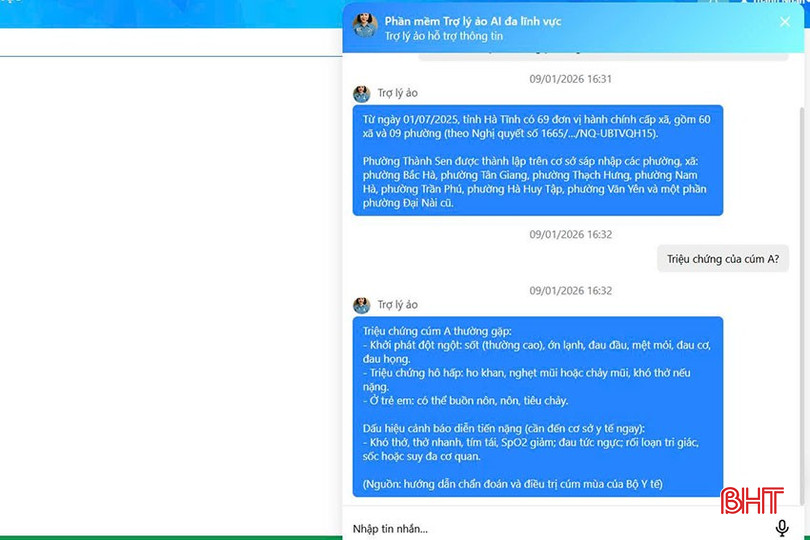Click the BHT logo watermark
The height and width of the screenshot is (540, 810).
752,500
